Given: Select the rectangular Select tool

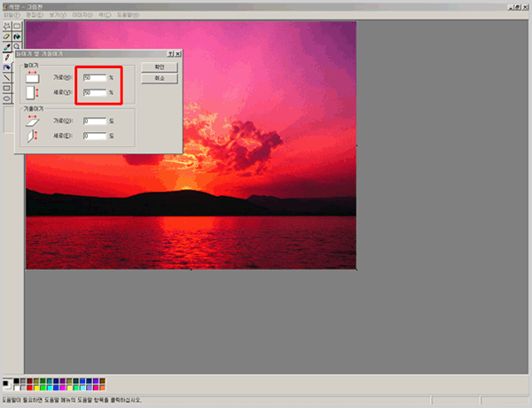Looking at the screenshot, I should 17,27.
